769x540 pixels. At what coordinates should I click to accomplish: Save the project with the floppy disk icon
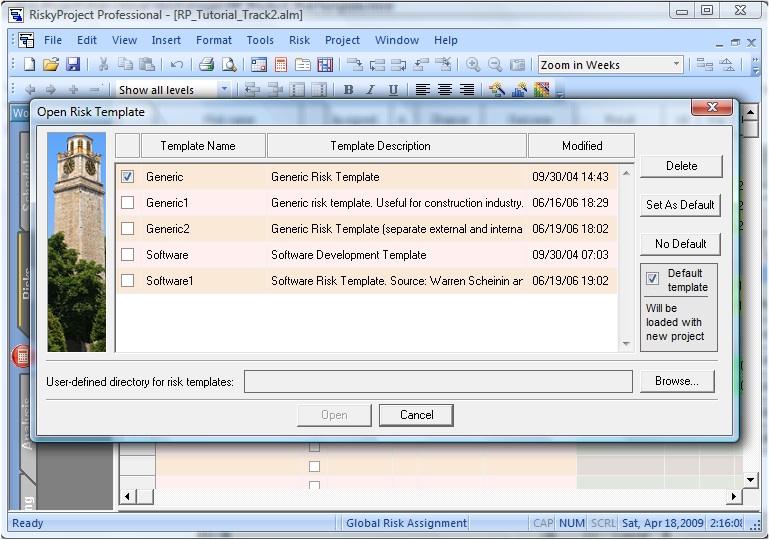(73, 64)
